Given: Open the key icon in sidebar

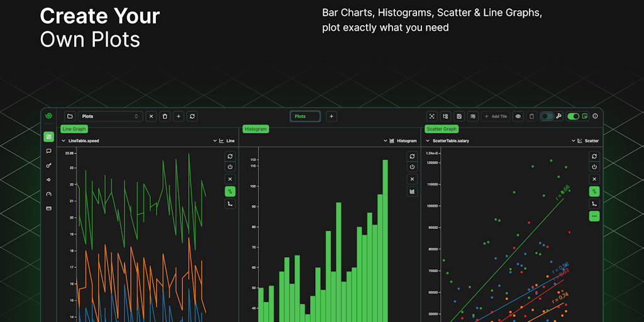Looking at the screenshot, I should pos(48,165).
